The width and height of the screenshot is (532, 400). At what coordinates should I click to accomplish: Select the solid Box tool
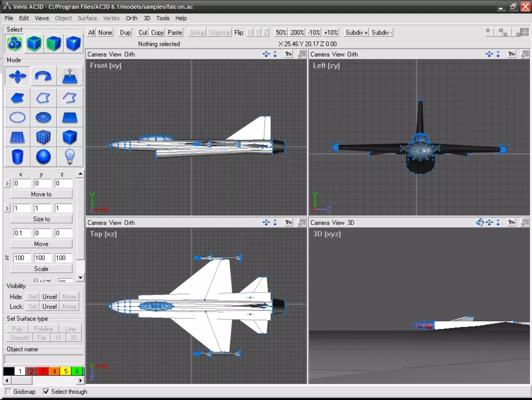point(70,137)
